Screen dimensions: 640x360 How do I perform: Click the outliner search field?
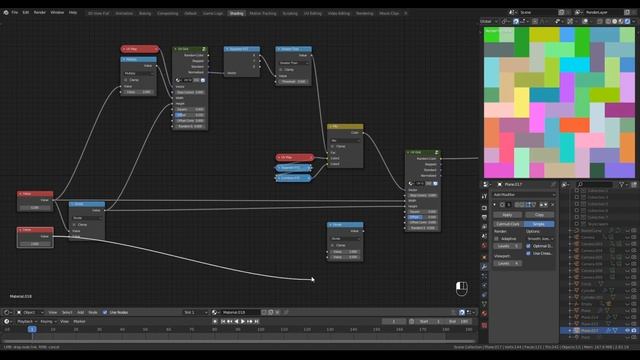(x=595, y=185)
